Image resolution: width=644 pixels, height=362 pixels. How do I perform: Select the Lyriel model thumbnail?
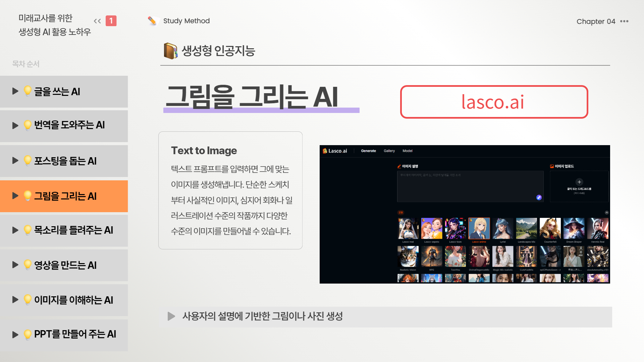503,228
